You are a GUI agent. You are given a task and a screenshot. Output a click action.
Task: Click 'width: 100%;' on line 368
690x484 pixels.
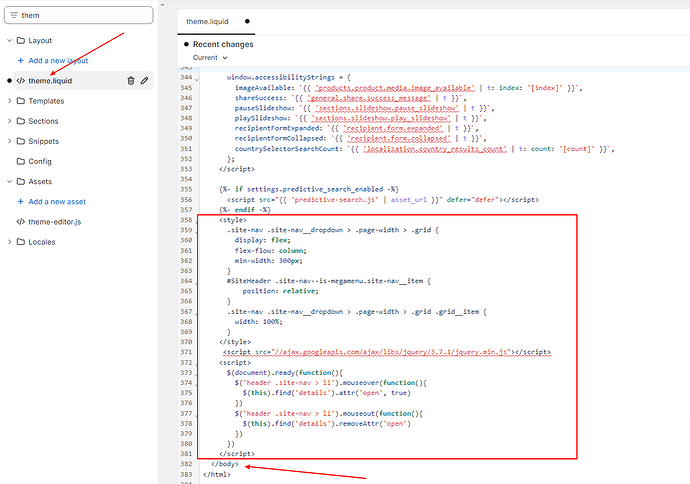(259, 322)
